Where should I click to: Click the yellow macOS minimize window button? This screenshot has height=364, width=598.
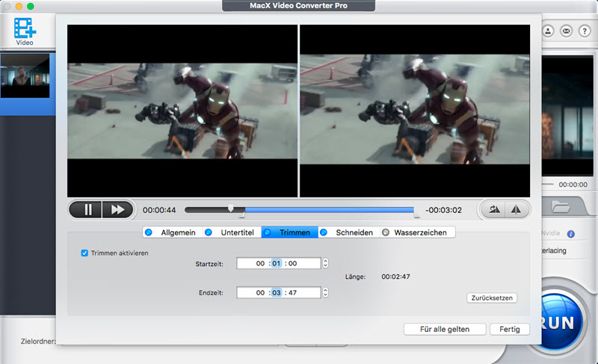[19, 6]
